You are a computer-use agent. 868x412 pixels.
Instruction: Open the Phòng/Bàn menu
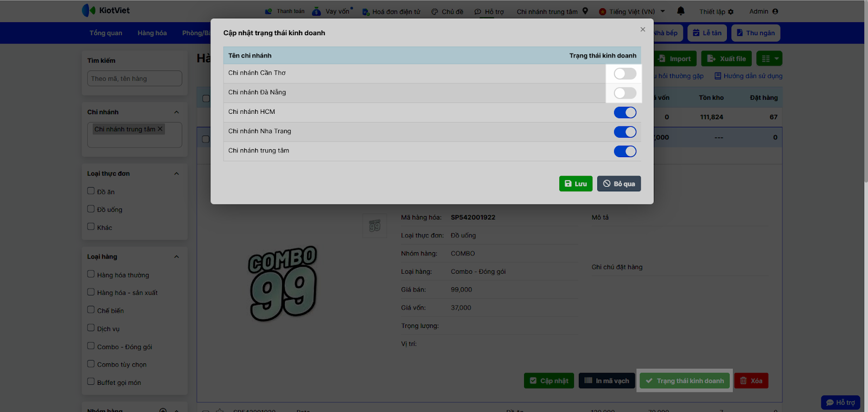click(x=196, y=33)
